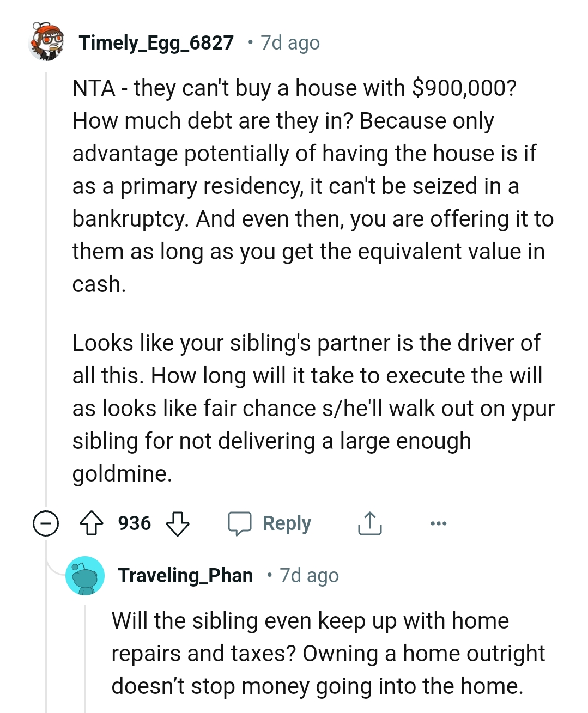The image size is (588, 713).
Task: Open Traveling_Phan's profile
Action: point(186,575)
